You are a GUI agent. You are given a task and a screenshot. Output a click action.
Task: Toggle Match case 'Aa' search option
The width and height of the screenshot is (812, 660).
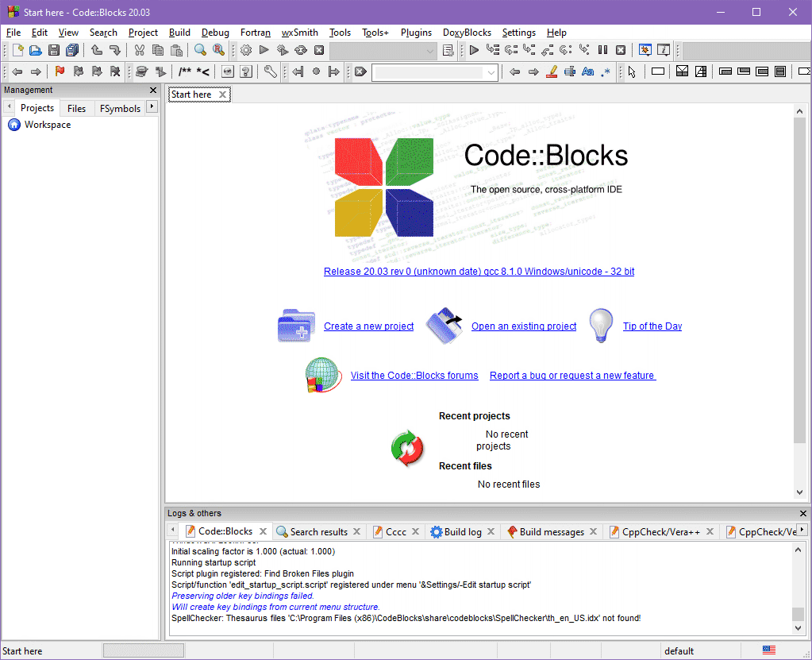click(x=587, y=71)
